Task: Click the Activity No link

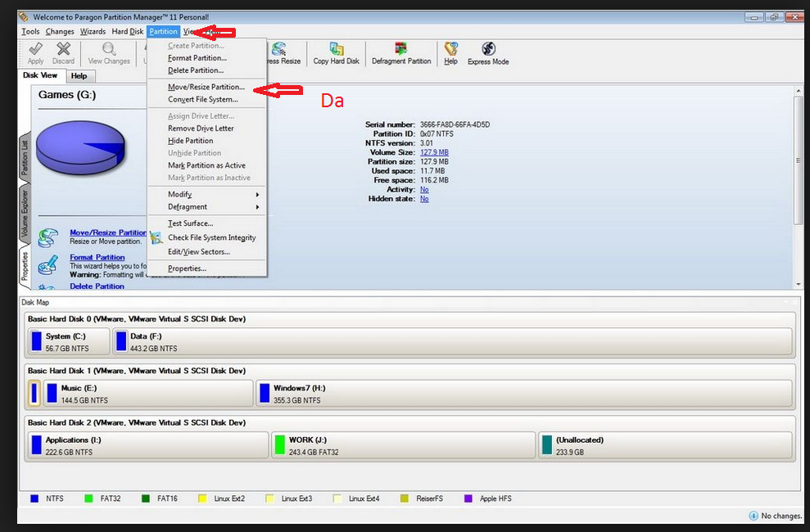Action: click(x=424, y=189)
